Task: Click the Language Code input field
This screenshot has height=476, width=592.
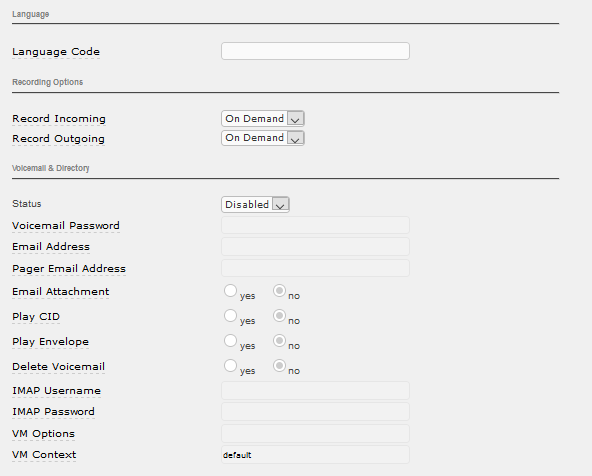Action: click(315, 51)
